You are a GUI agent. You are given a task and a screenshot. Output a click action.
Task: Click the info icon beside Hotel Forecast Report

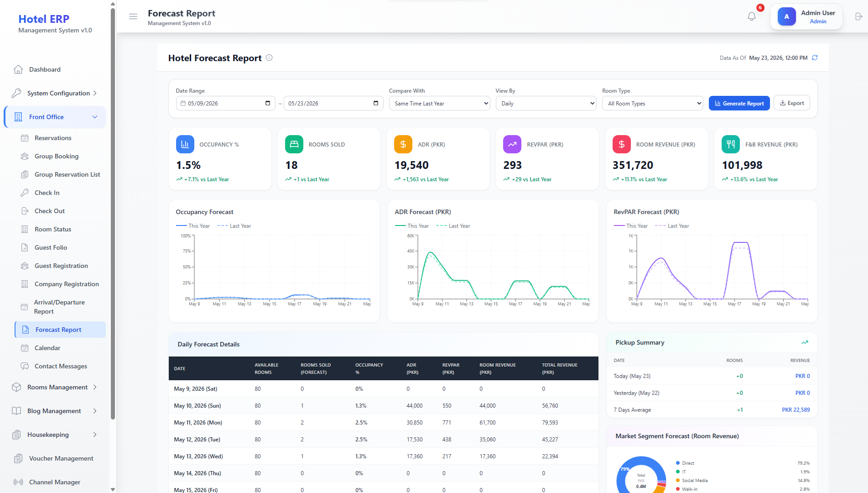pyautogui.click(x=269, y=58)
